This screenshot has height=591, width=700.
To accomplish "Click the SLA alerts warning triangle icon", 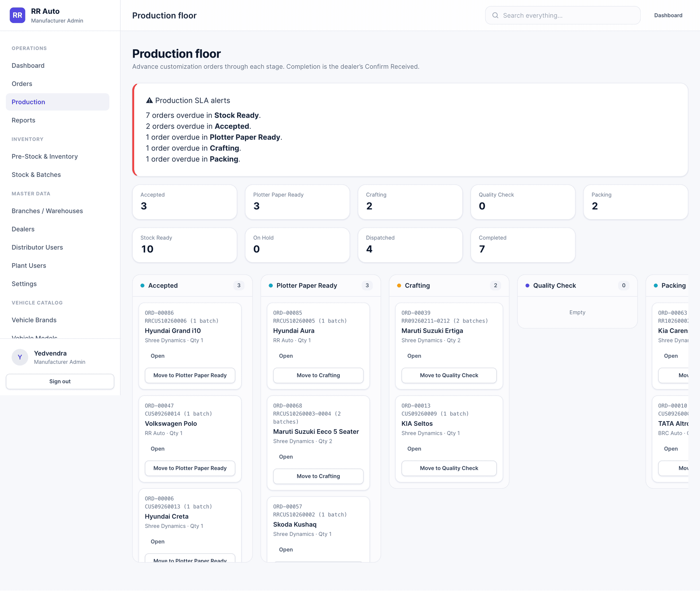I will point(149,100).
